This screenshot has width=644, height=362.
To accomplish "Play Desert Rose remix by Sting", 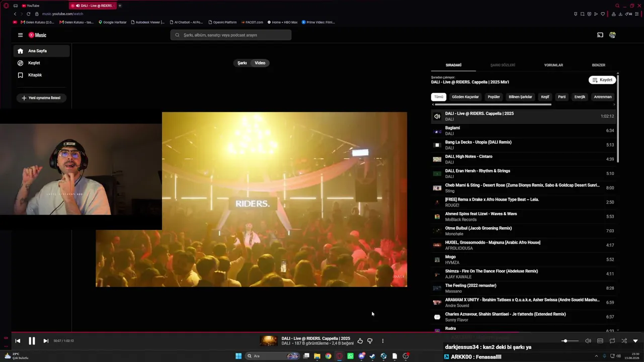I will click(x=523, y=188).
